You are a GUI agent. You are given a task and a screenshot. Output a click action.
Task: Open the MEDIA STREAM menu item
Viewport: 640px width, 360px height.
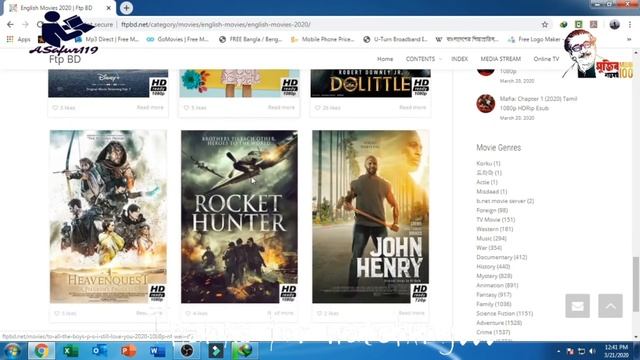click(x=500, y=59)
